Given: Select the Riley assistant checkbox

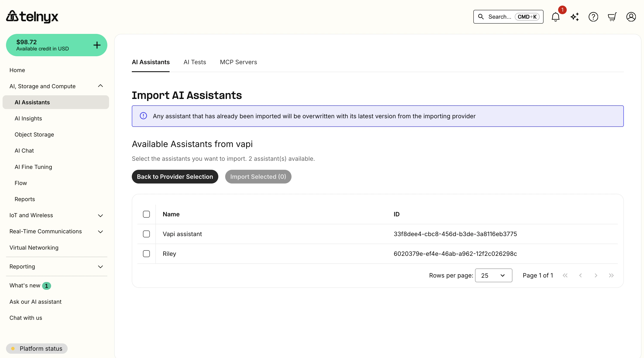Looking at the screenshot, I should (x=146, y=253).
